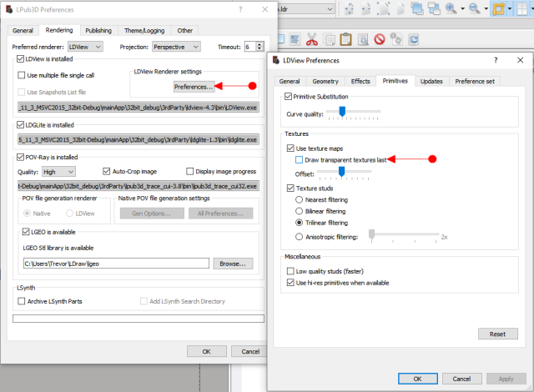Enable Draw transparent textures last
The width and height of the screenshot is (534, 392).
299,159
